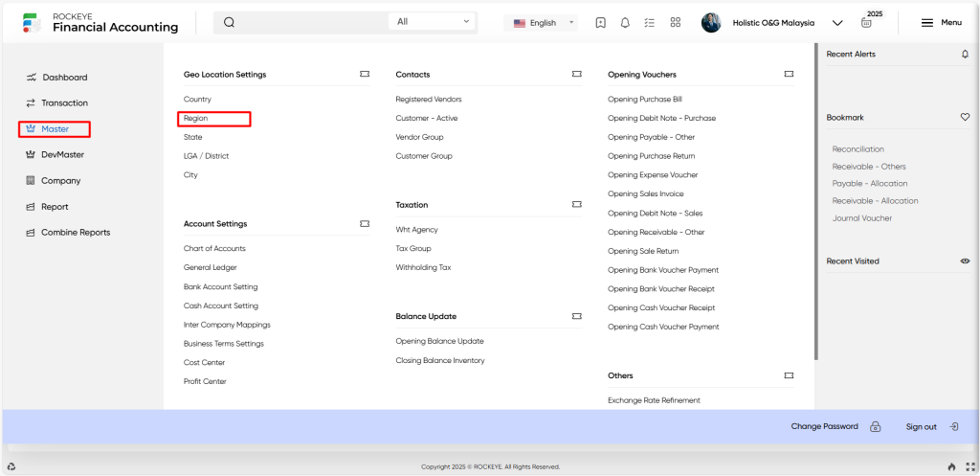Screen dimensions: 980x476
Task: Click the fire icon in the footer
Action: click(952, 466)
